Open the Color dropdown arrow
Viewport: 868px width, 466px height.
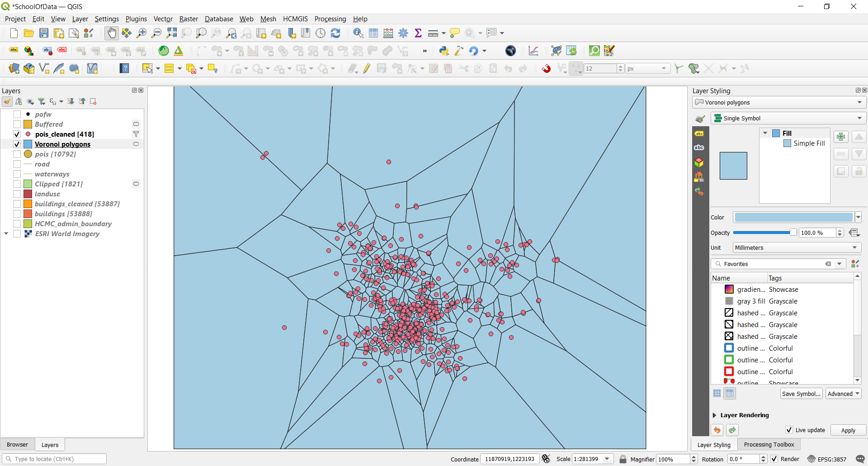[x=858, y=217]
